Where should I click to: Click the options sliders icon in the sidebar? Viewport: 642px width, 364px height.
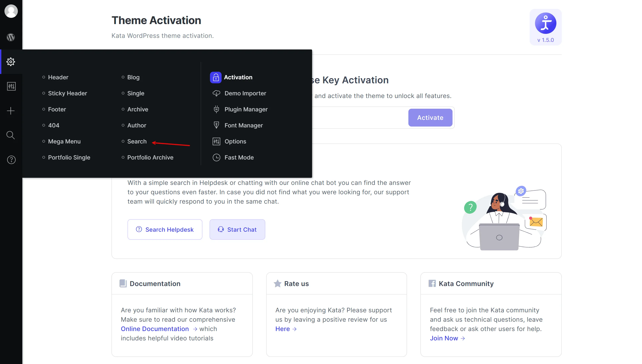tap(11, 86)
